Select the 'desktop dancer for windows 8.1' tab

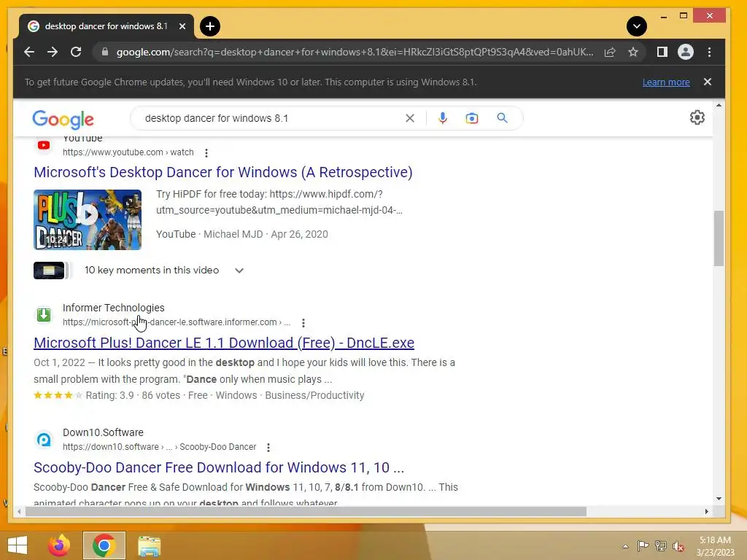point(107,26)
